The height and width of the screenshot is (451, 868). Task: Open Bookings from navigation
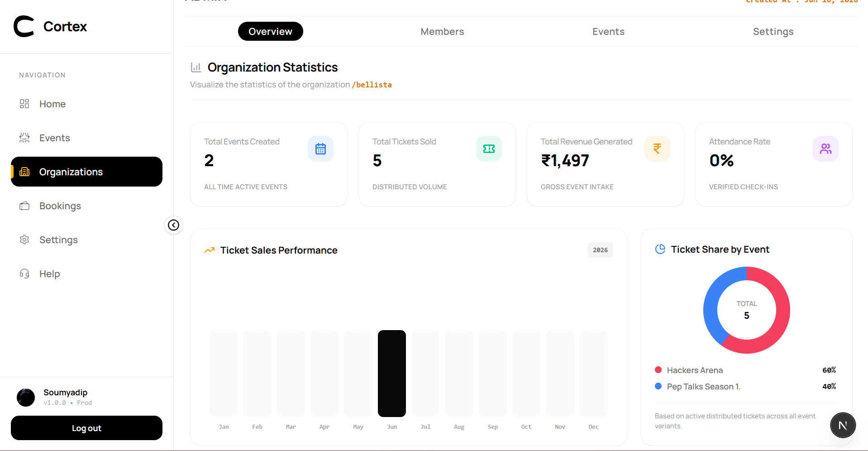(86, 206)
